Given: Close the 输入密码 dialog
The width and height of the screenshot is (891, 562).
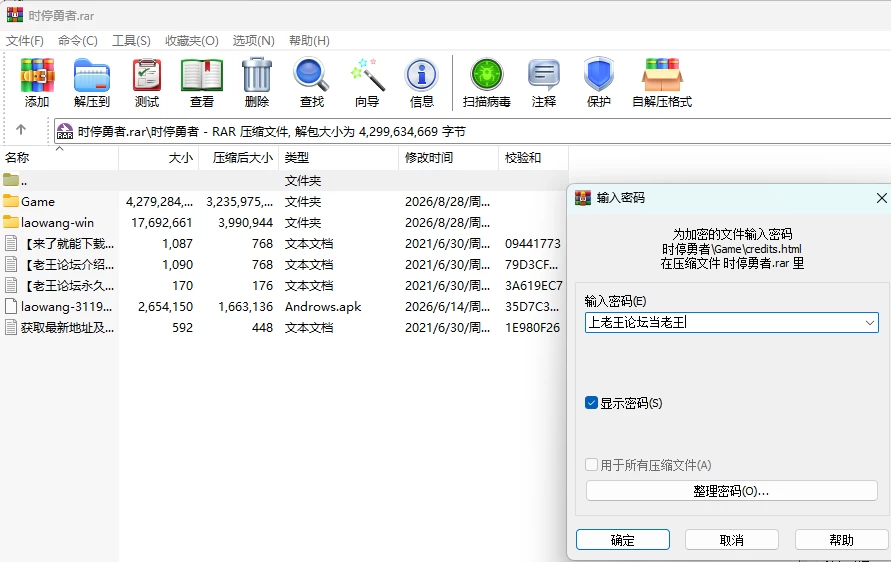Looking at the screenshot, I should point(881,198).
